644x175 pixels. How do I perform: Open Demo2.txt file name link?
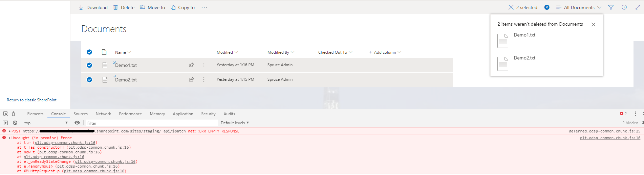126,80
